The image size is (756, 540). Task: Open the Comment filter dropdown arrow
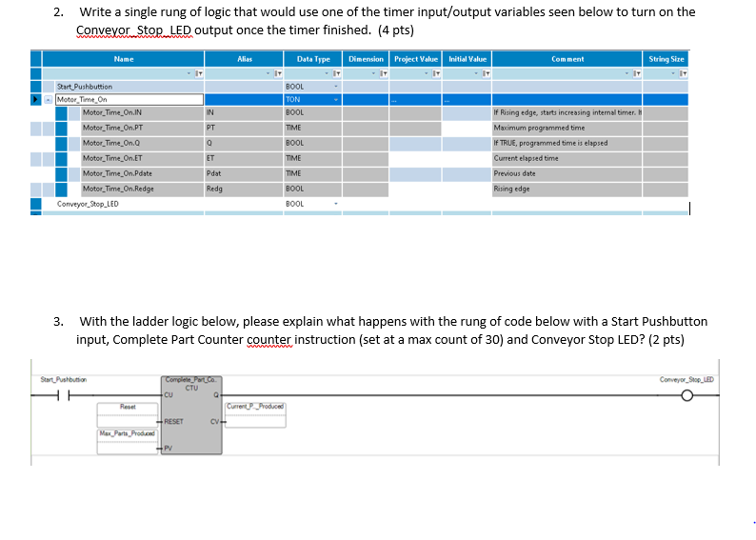coord(627,73)
